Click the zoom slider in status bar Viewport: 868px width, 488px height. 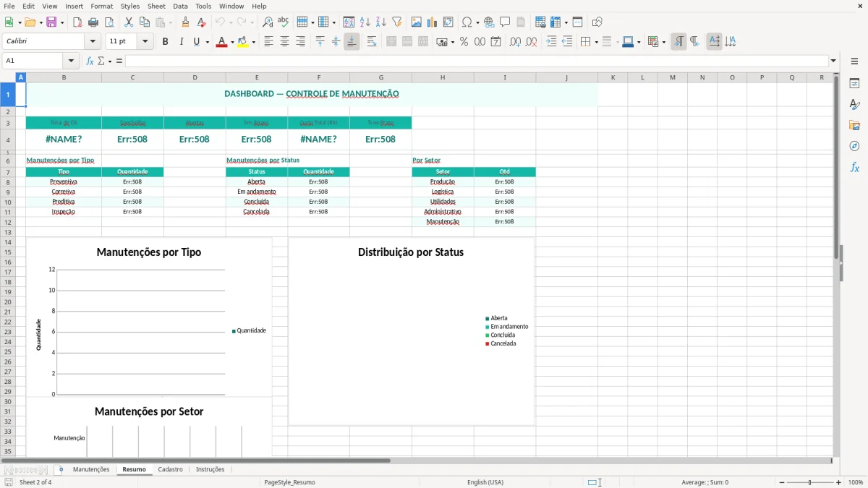pyautogui.click(x=810, y=482)
